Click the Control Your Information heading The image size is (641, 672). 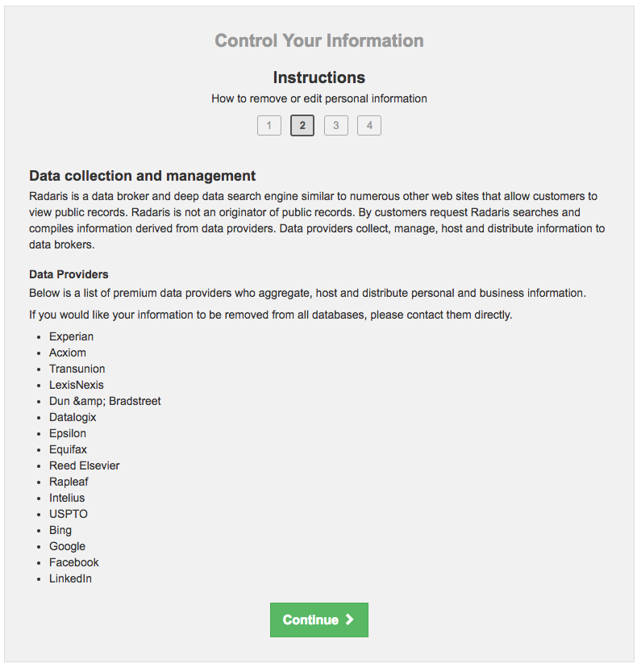318,40
